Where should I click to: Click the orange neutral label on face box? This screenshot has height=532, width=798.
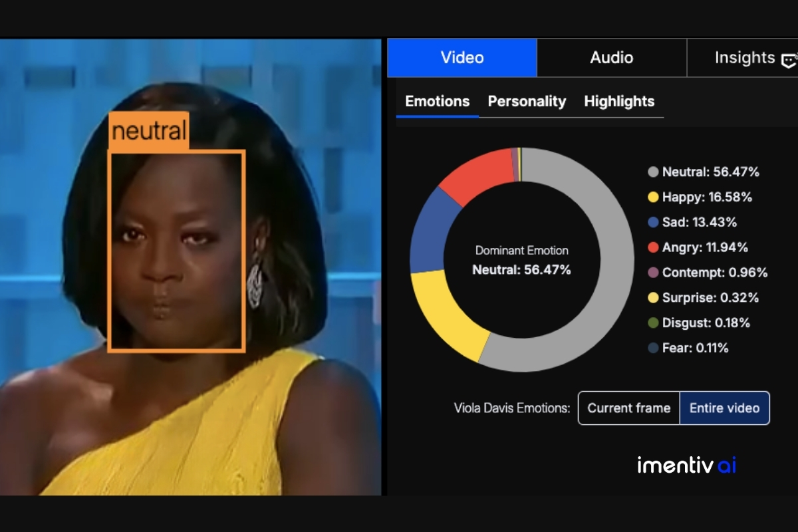(x=149, y=131)
